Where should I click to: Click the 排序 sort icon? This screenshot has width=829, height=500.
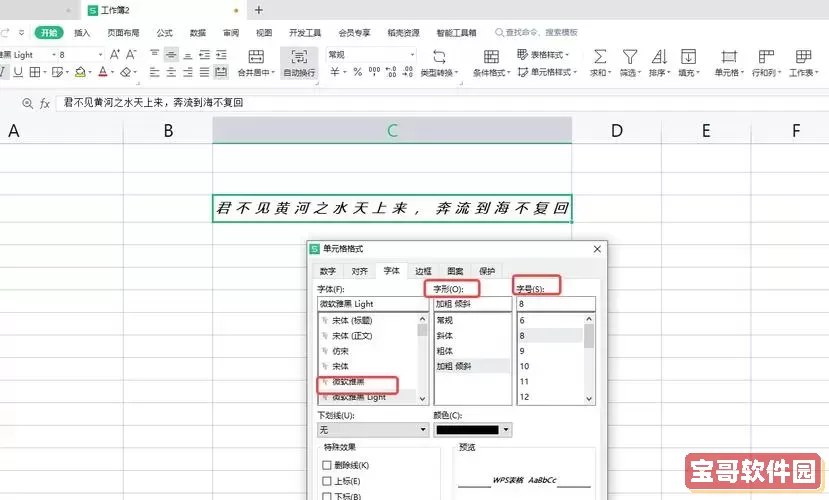click(x=659, y=57)
